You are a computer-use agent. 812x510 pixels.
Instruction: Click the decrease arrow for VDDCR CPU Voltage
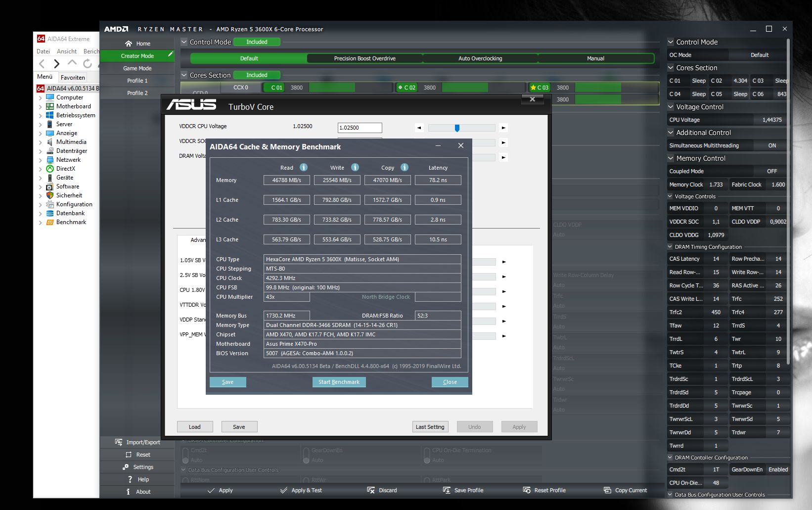tap(419, 128)
